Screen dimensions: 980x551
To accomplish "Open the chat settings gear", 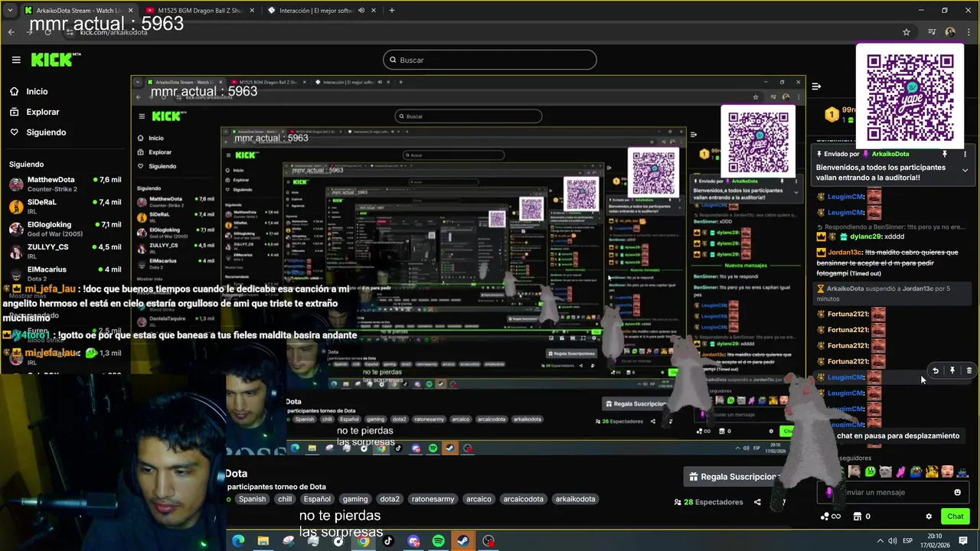I will 929,517.
